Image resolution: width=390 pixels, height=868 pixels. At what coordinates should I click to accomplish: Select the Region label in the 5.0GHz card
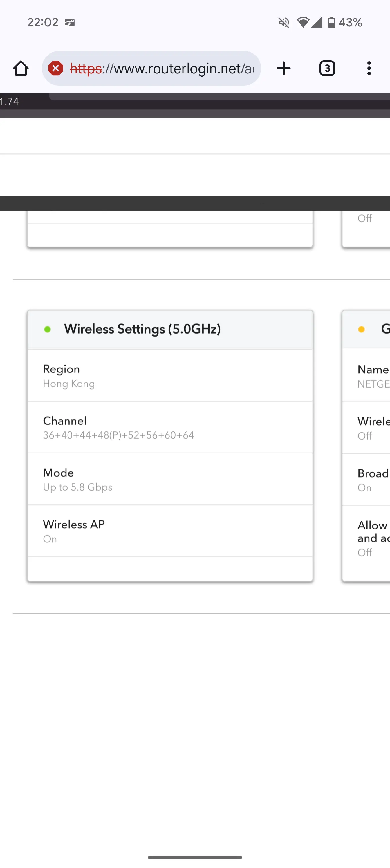tap(61, 369)
